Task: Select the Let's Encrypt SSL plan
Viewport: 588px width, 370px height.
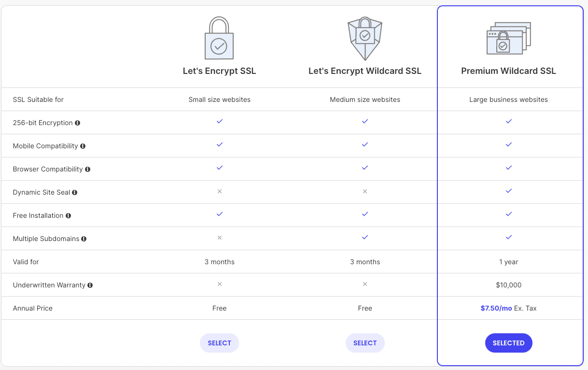Action: click(x=219, y=343)
